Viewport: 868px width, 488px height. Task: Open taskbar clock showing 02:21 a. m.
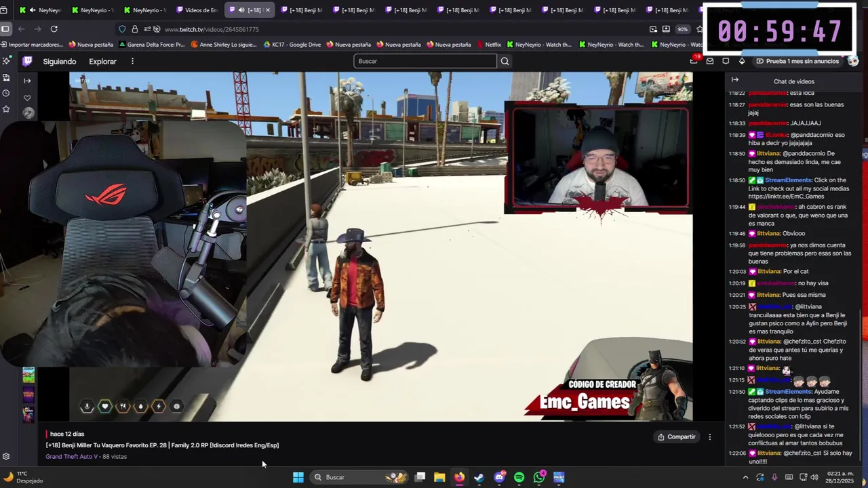coord(841,477)
